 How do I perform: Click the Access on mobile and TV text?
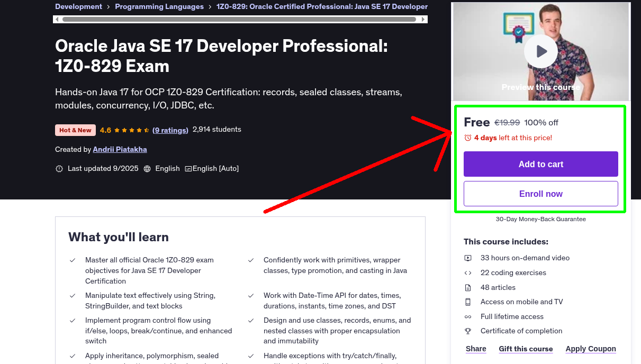[x=522, y=302]
